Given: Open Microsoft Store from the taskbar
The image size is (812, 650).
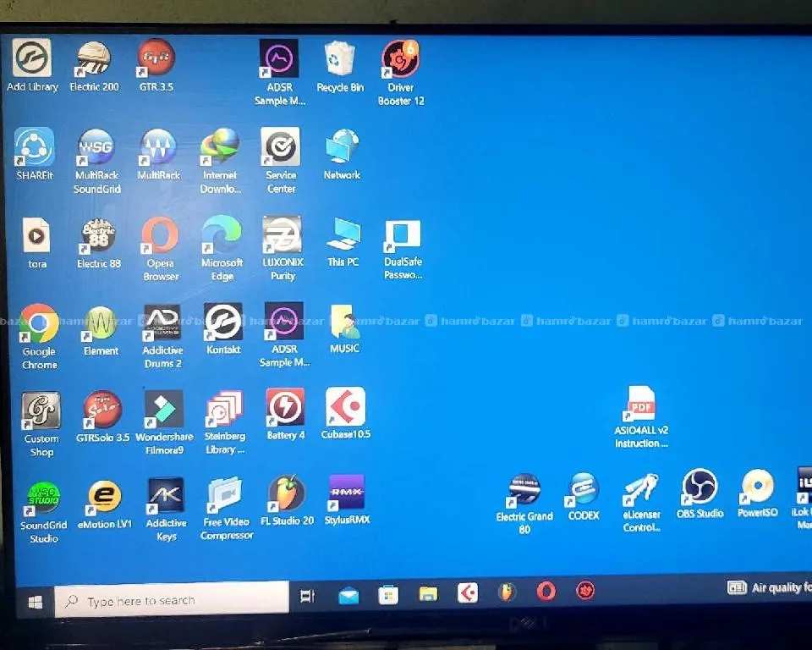Looking at the screenshot, I should 388,594.
